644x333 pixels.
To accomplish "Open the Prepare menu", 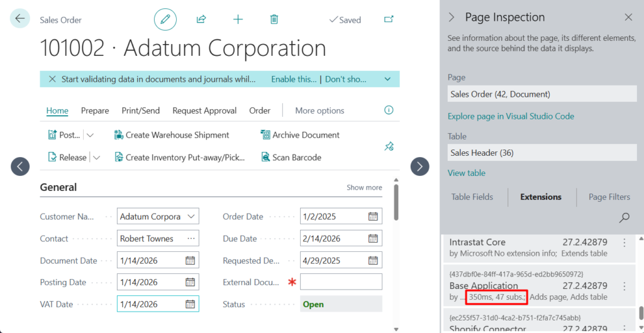I will (95, 111).
